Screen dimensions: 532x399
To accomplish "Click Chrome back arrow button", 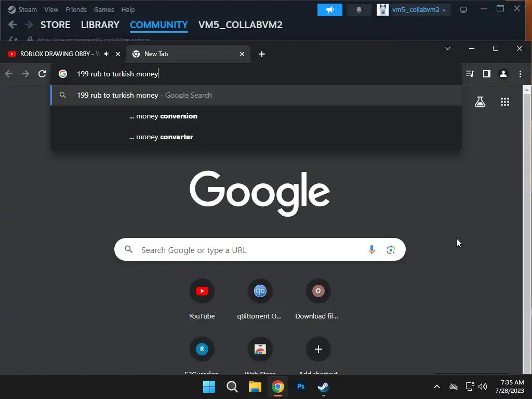I will coord(9,74).
